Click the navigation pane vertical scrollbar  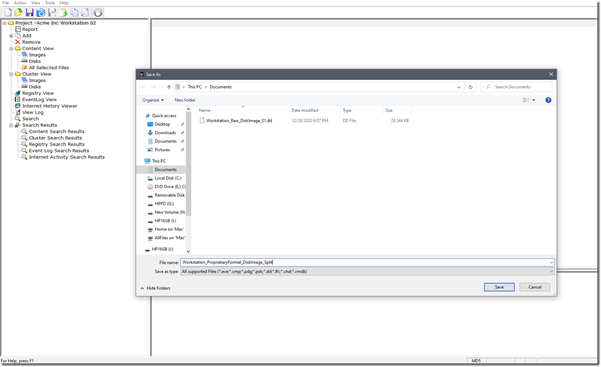(x=188, y=180)
